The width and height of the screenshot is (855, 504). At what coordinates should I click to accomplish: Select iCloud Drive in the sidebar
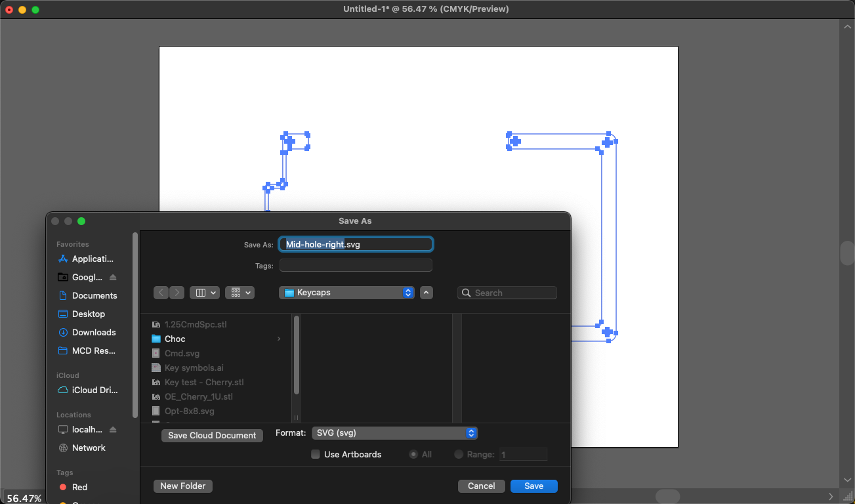(x=93, y=390)
